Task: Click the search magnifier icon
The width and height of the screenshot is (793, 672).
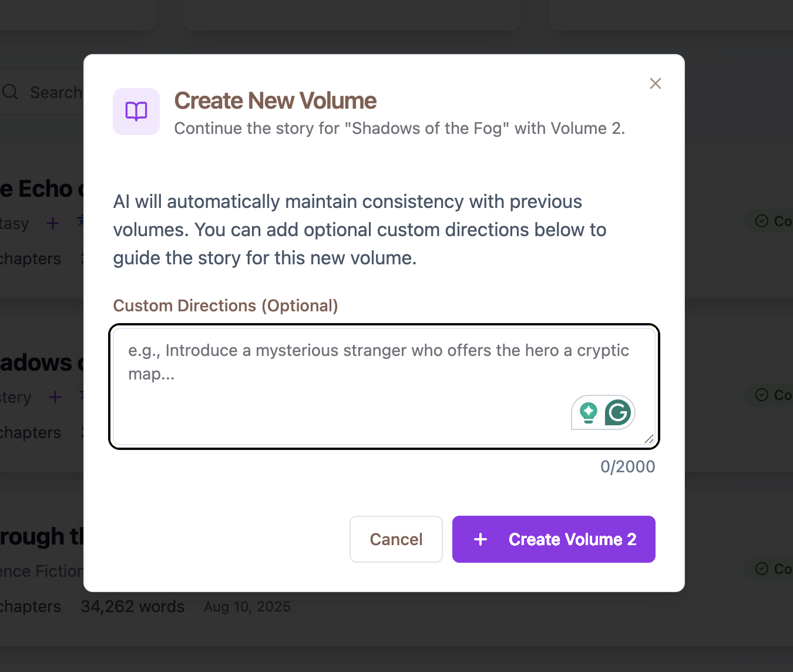Action: click(x=11, y=92)
